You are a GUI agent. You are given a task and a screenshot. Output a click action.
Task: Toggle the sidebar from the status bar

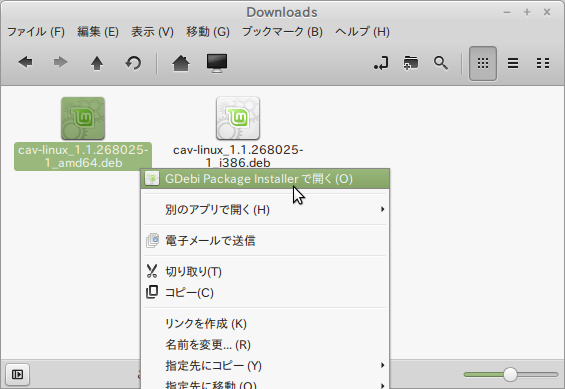(17, 375)
